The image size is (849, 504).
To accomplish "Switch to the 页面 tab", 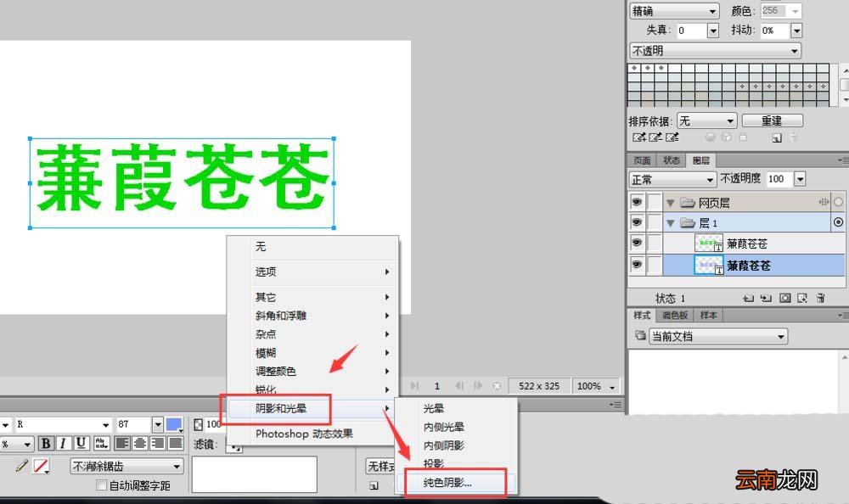I will pos(642,160).
